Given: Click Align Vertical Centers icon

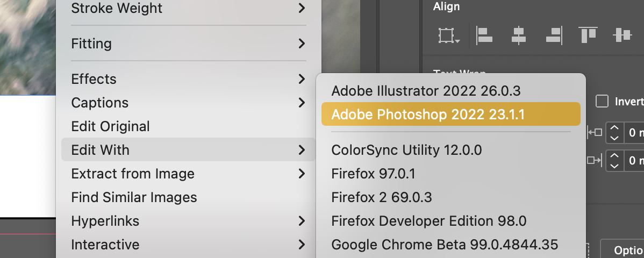Looking at the screenshot, I should [x=622, y=35].
